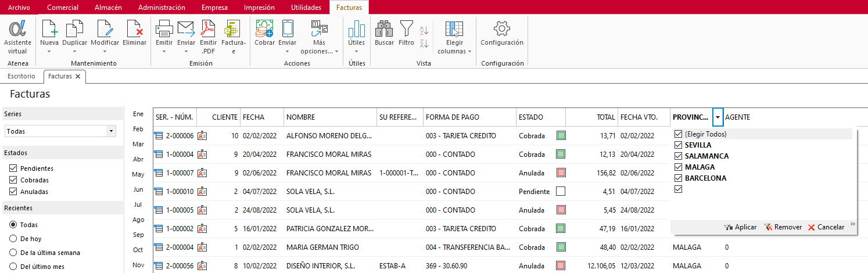
Task: Click the Filtro funnel icon
Action: click(407, 29)
